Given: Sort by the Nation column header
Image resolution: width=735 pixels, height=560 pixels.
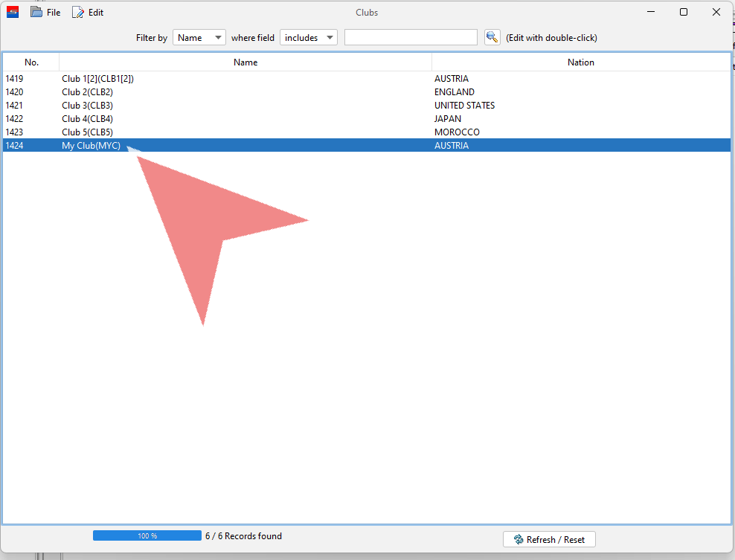Looking at the screenshot, I should [x=580, y=62].
